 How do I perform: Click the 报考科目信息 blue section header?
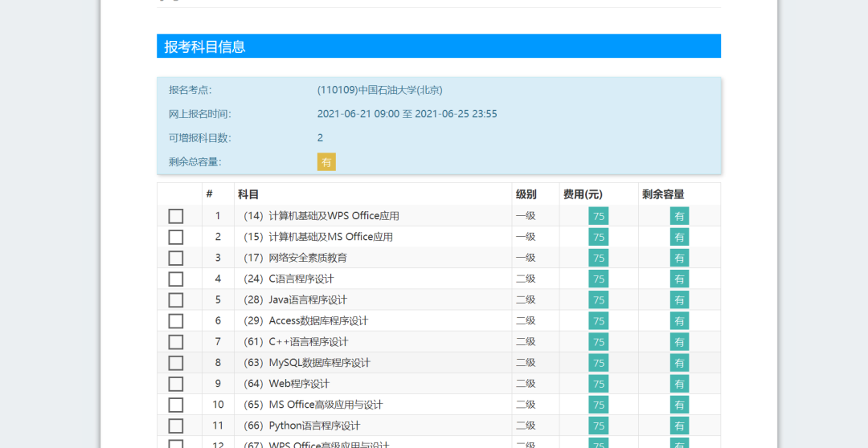click(x=439, y=46)
